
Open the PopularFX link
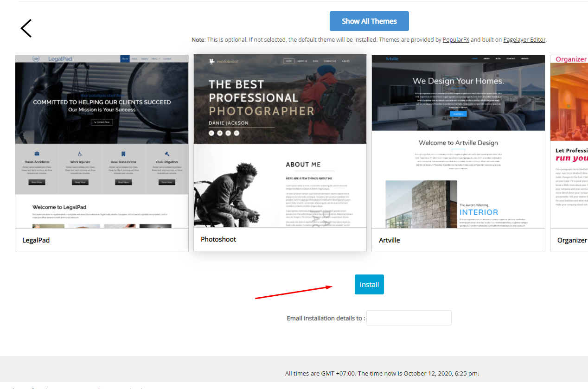(456, 40)
